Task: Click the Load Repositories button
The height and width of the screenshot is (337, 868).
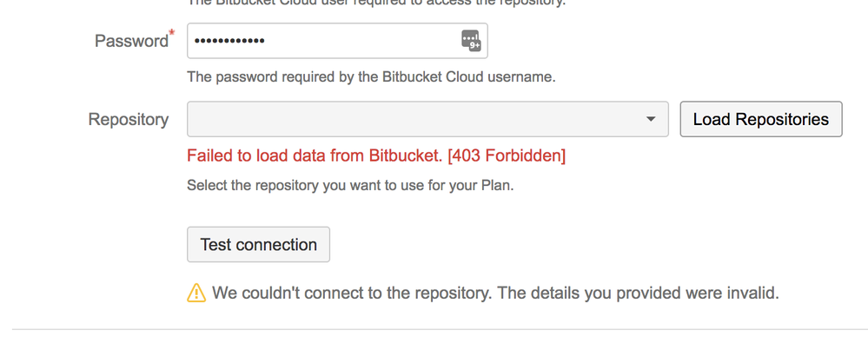Action: (761, 119)
